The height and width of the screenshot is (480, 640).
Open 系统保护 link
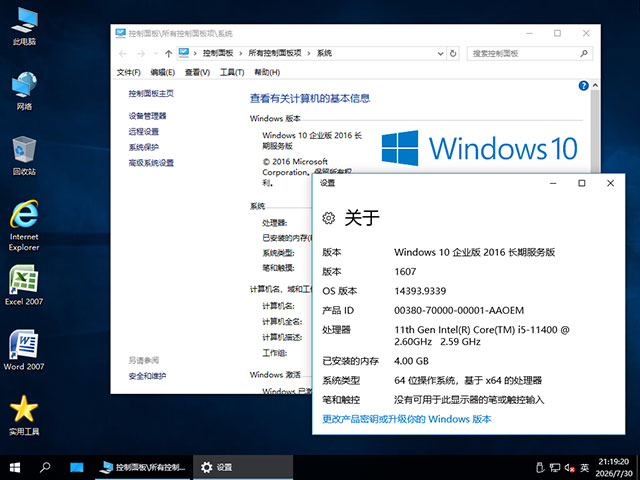pyautogui.click(x=144, y=147)
